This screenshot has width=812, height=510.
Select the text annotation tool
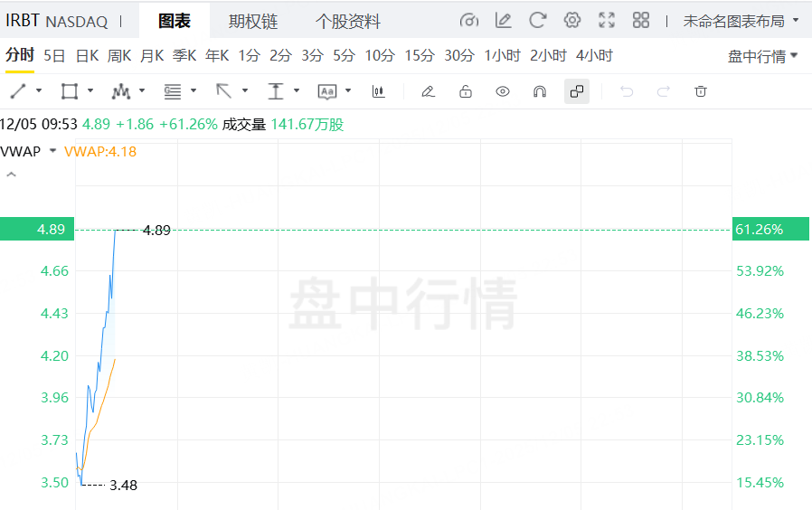[327, 91]
